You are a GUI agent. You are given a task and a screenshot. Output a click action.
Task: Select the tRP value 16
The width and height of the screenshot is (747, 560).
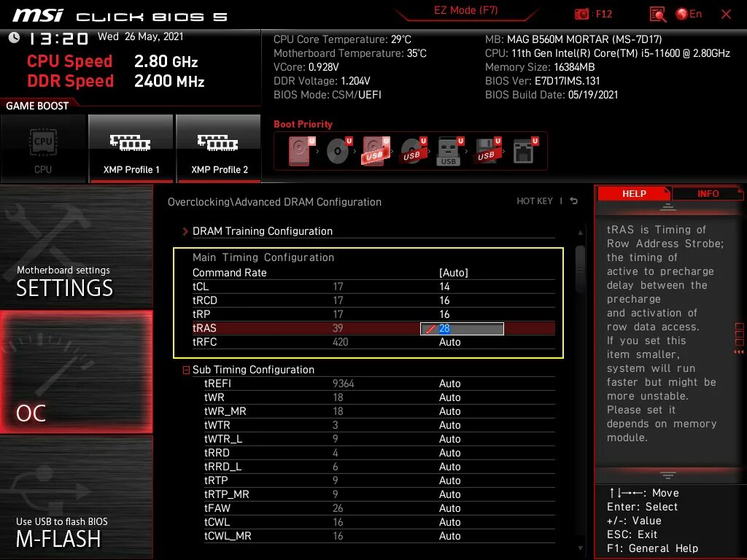click(444, 314)
